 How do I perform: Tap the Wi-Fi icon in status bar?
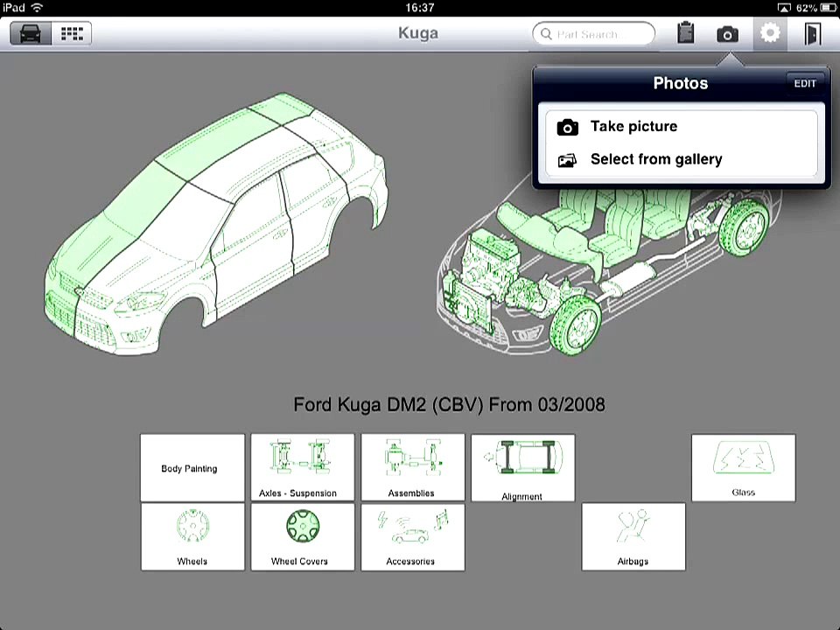pyautogui.click(x=37, y=8)
